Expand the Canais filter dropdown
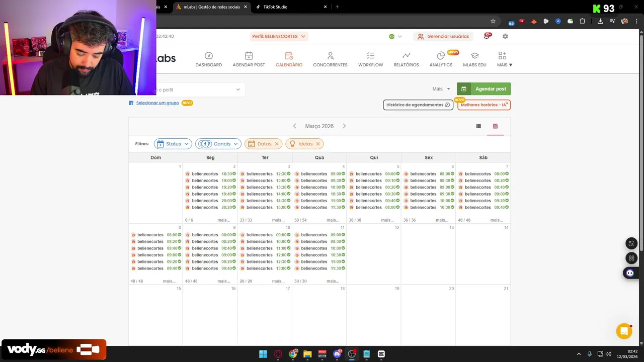The height and width of the screenshot is (362, 644). [218, 144]
